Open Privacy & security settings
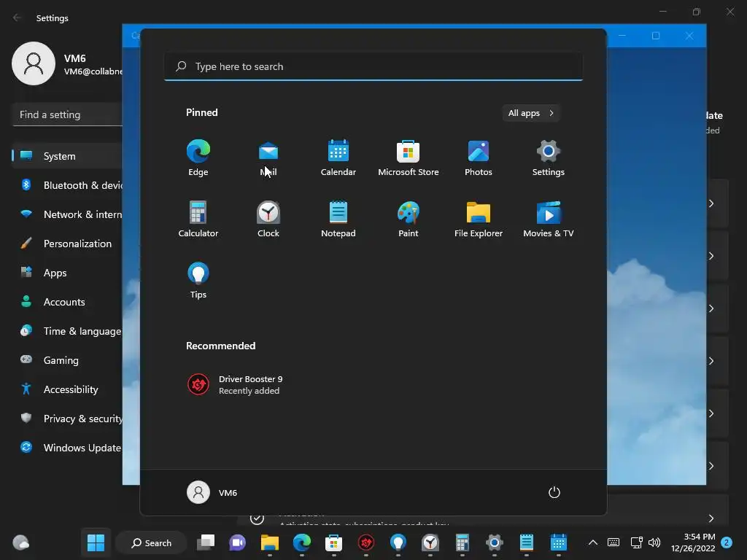This screenshot has width=747, height=560. point(66,419)
